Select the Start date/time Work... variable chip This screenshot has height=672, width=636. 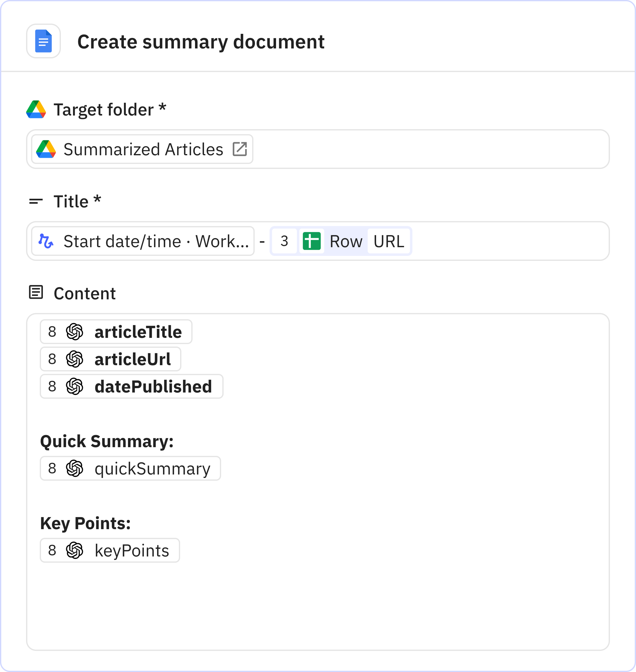pos(143,241)
